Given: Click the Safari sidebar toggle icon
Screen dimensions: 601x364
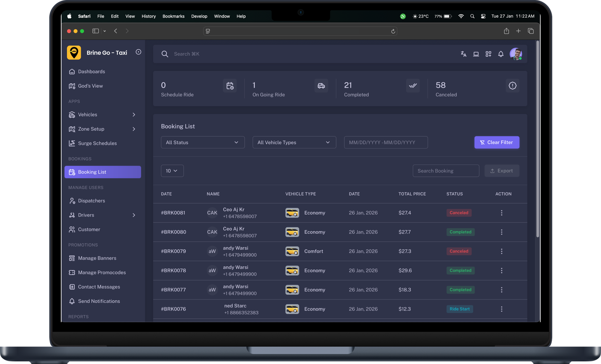Looking at the screenshot, I should pyautogui.click(x=96, y=31).
